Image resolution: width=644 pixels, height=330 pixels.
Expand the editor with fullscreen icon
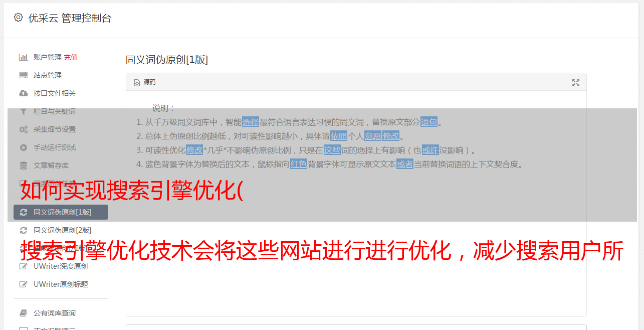point(576,83)
